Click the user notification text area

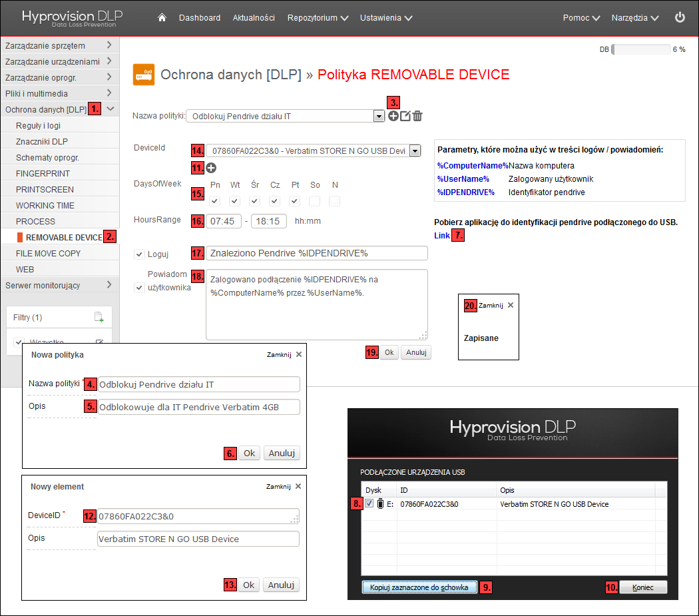point(316,304)
